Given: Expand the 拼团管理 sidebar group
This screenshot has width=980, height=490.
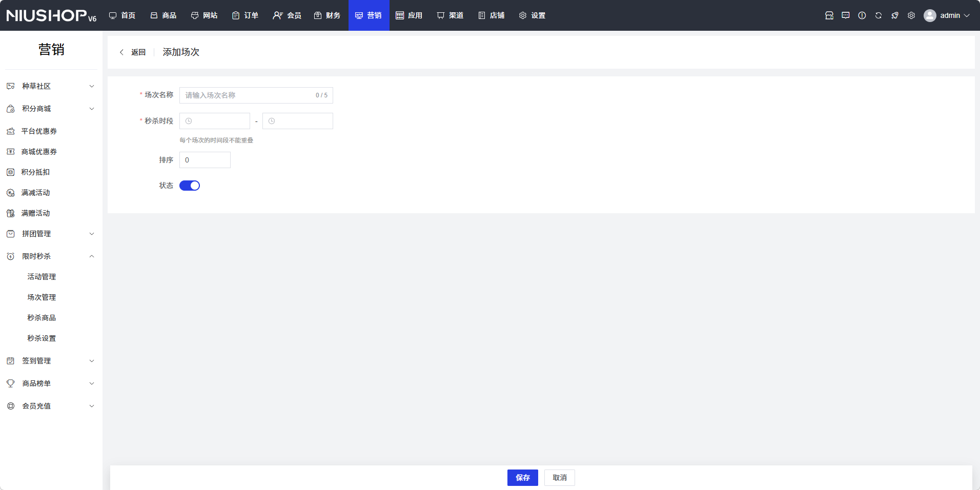Looking at the screenshot, I should click(x=51, y=234).
